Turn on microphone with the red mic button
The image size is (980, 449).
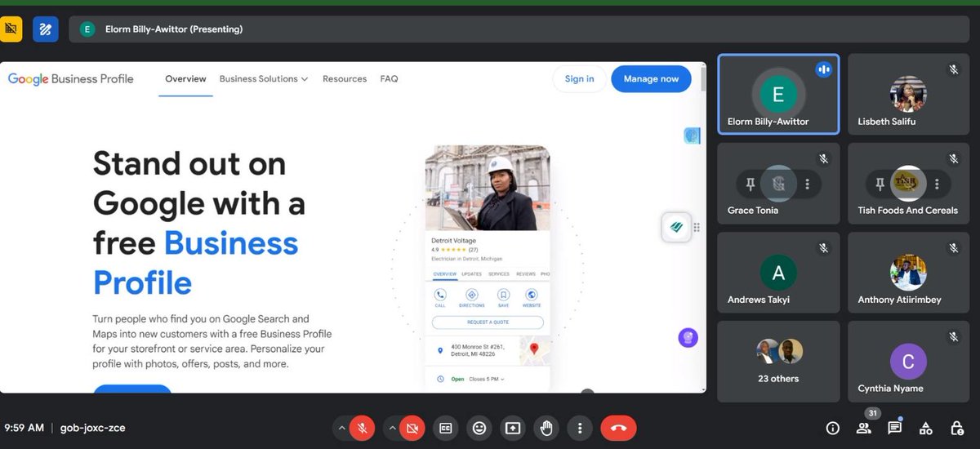363,428
